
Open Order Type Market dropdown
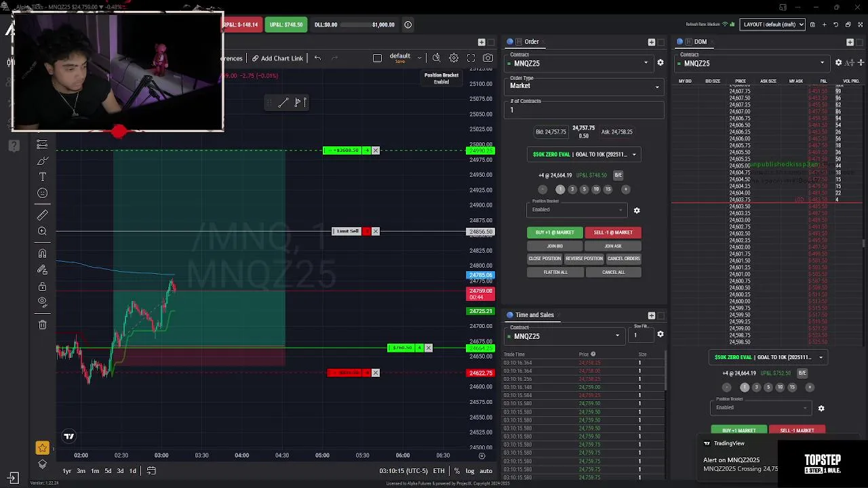585,86
